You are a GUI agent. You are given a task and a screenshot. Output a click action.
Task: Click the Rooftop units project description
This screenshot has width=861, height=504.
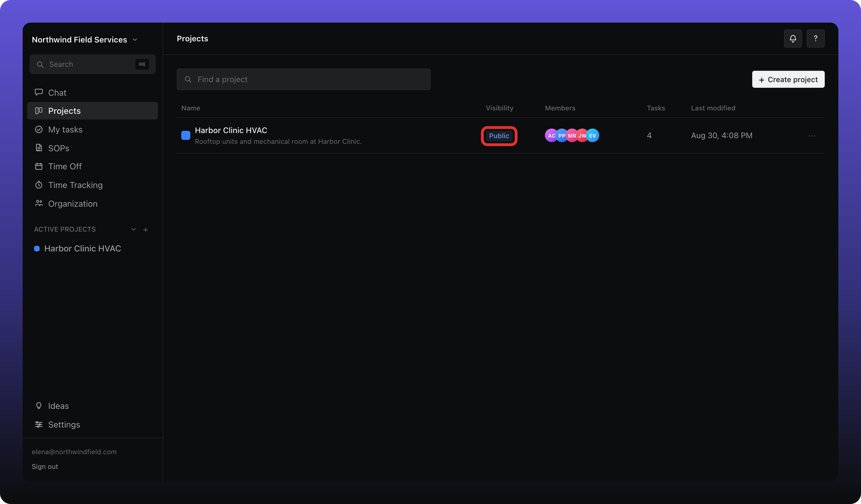(x=278, y=142)
